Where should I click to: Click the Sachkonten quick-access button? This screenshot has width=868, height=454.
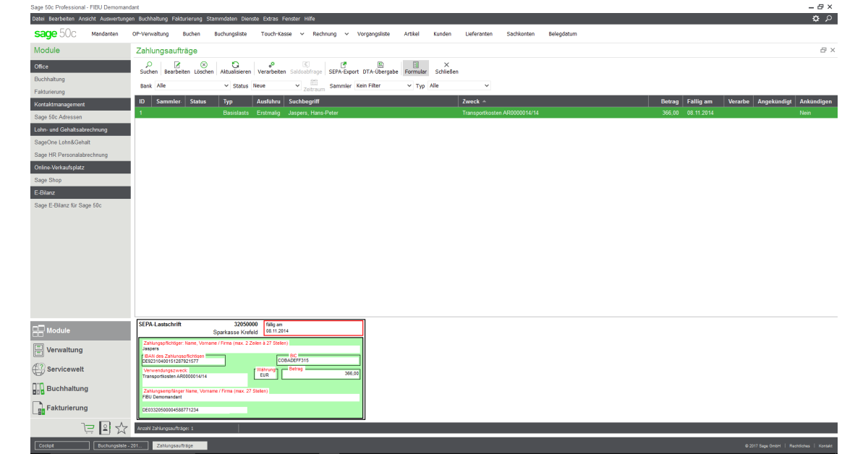point(521,34)
